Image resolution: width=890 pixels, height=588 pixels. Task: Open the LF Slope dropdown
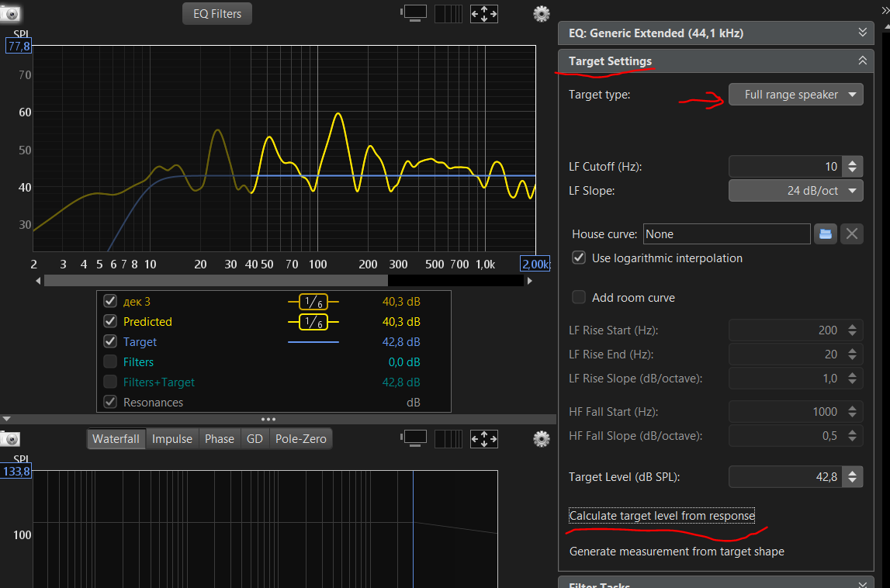(x=796, y=191)
